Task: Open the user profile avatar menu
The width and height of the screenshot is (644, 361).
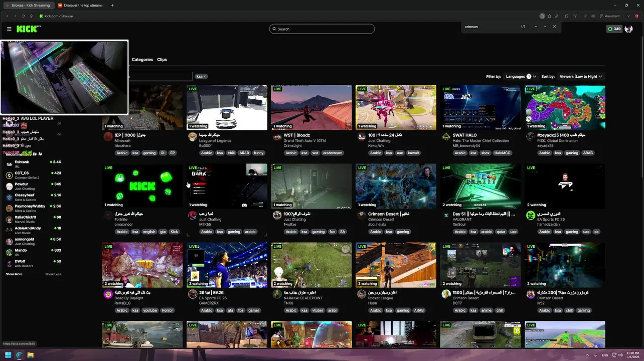Action: pyautogui.click(x=628, y=29)
